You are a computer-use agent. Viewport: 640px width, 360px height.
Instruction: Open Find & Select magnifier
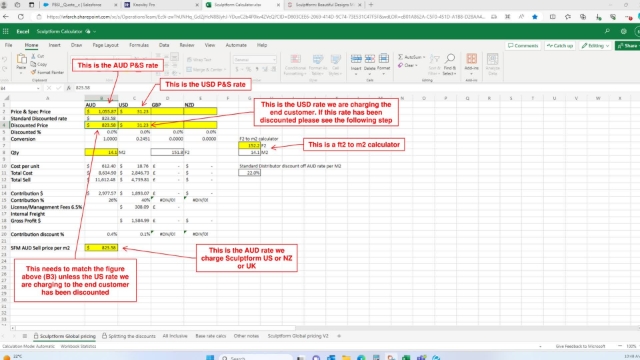449,59
